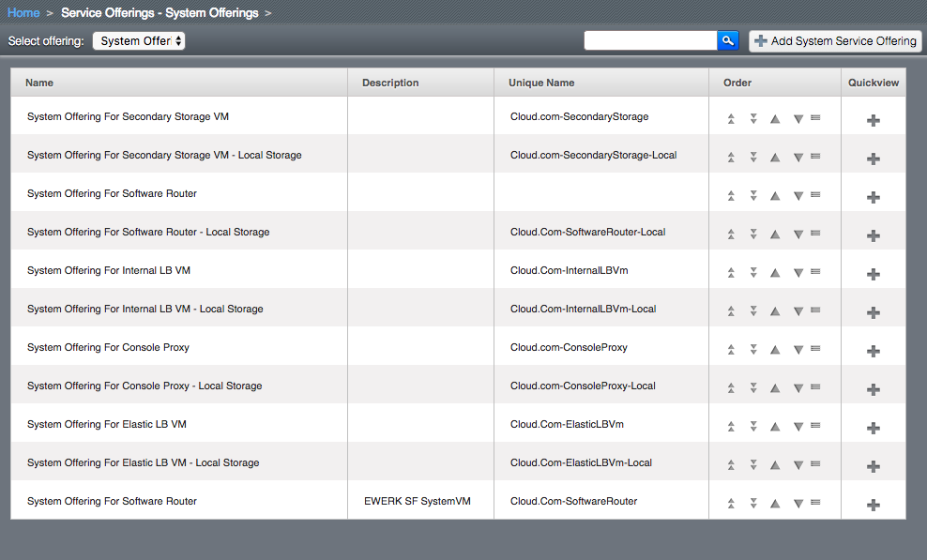Move Console Proxy - Local Storage offering to top
The width and height of the screenshot is (927, 560).
(731, 387)
